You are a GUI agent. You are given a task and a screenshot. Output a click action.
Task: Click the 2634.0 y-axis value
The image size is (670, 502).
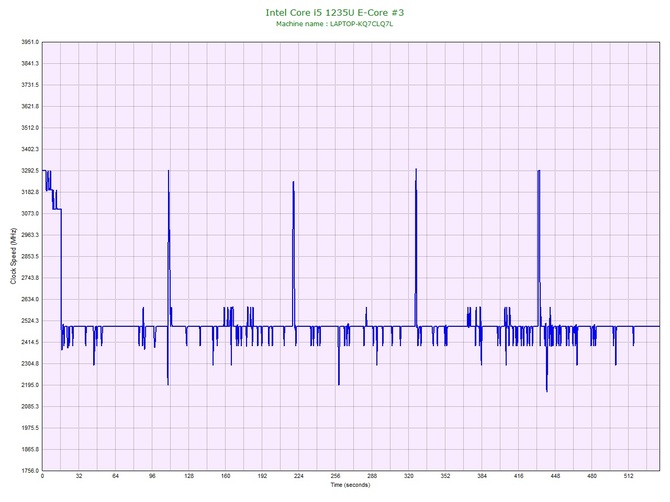[30, 299]
